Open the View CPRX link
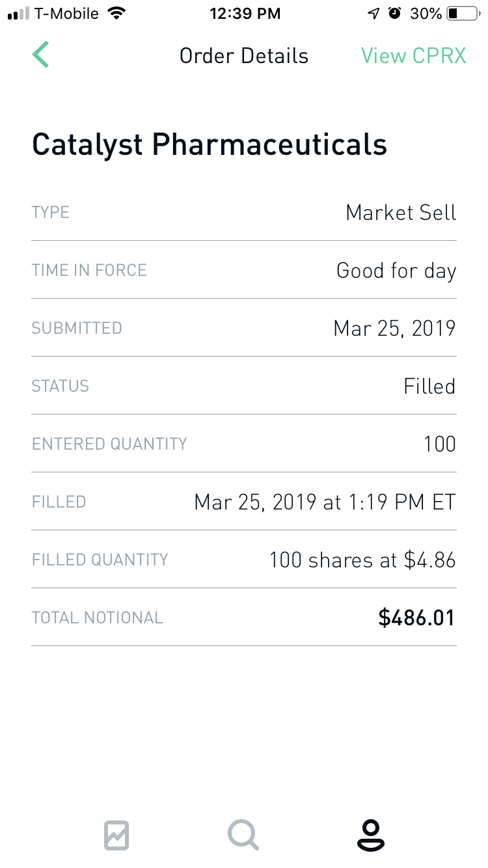The image size is (488, 868). pyautogui.click(x=414, y=56)
